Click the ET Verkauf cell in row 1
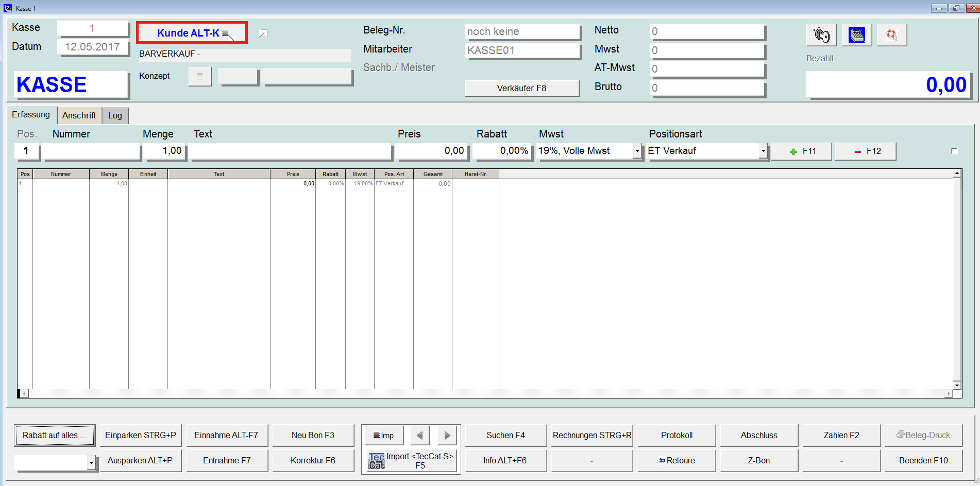The width and height of the screenshot is (980, 486). coord(394,184)
